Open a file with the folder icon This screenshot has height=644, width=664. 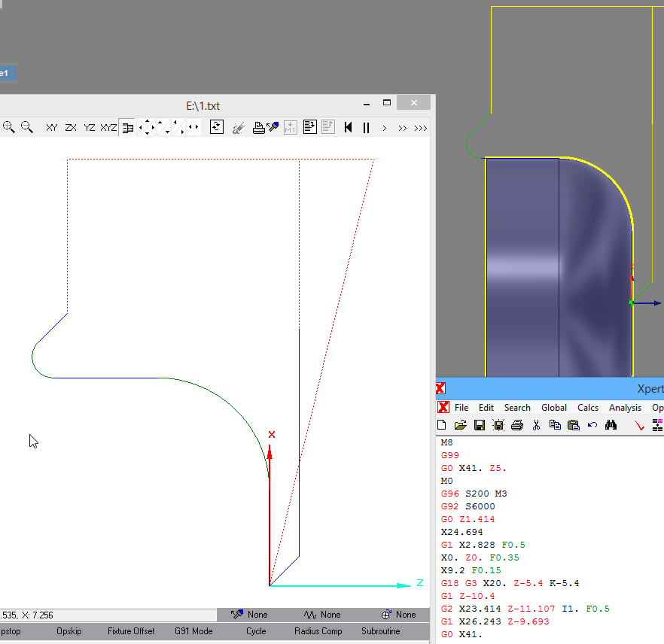tap(461, 425)
